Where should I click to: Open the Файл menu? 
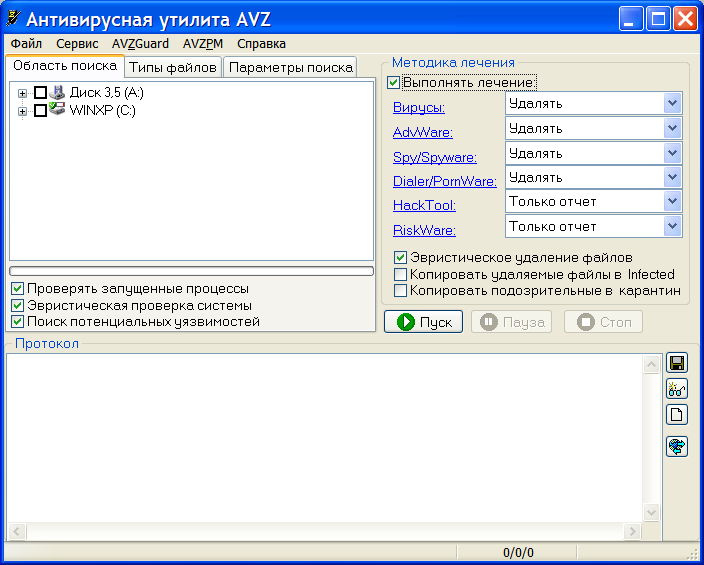(x=26, y=44)
